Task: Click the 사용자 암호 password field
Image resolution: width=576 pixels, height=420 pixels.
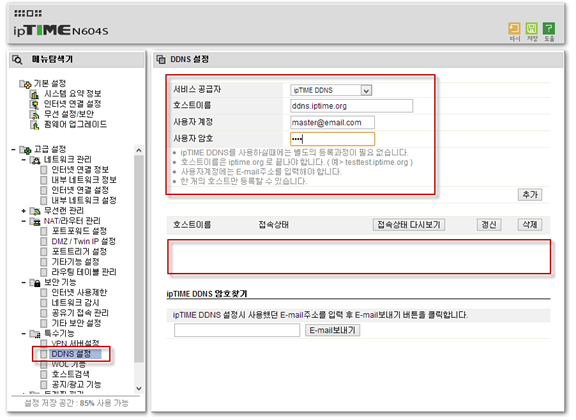Action: tap(332, 139)
